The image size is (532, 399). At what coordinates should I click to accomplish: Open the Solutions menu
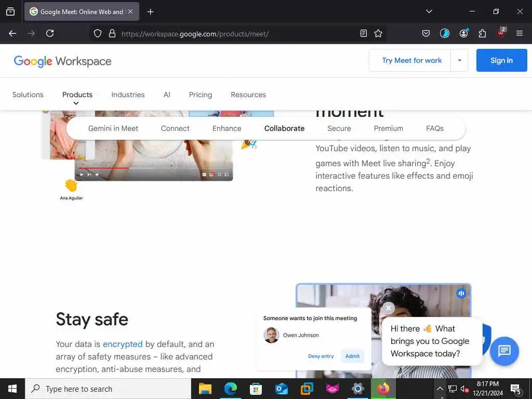(28, 95)
